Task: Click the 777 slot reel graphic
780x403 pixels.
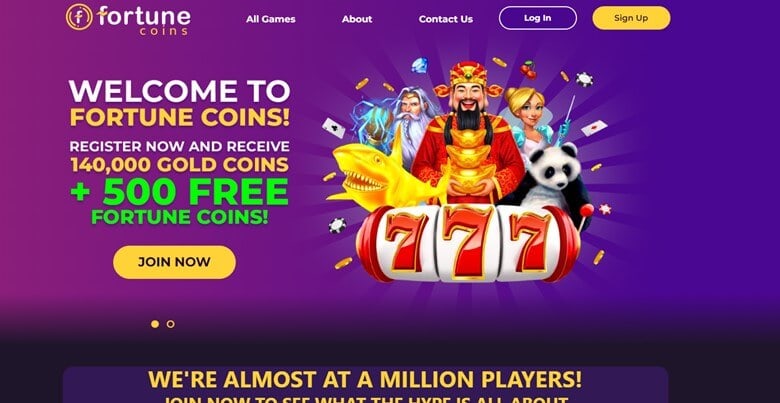Action: pyautogui.click(x=468, y=244)
